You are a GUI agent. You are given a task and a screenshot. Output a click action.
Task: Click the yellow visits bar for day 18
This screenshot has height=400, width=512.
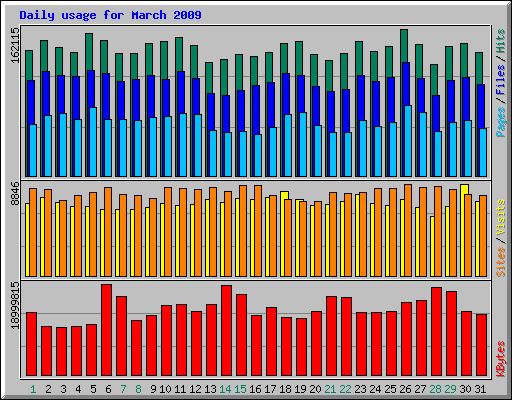click(283, 233)
